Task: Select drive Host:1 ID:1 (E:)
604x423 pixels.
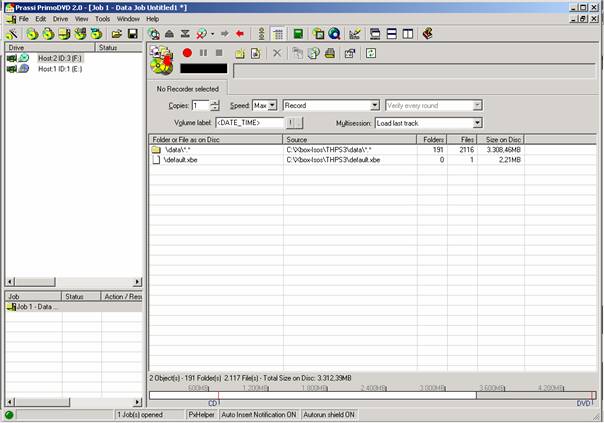Action: [x=59, y=69]
